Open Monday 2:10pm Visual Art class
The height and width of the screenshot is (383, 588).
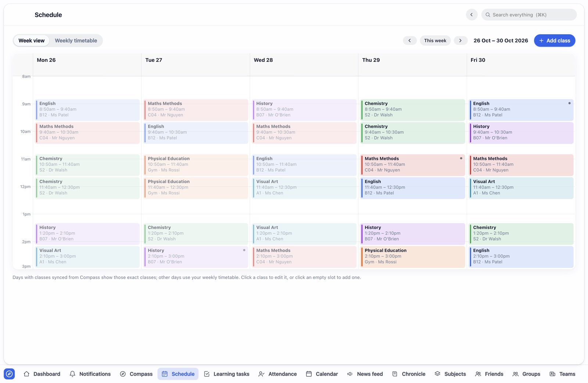87,257
